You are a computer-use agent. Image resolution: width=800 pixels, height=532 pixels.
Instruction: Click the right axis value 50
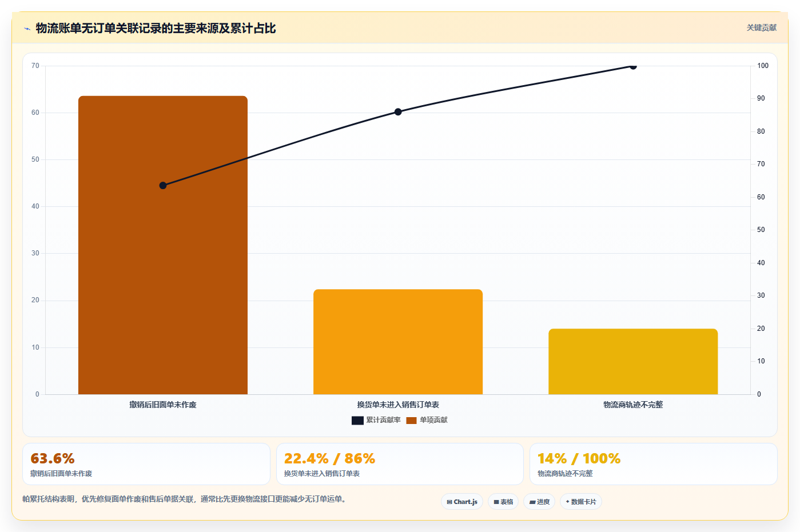click(761, 230)
